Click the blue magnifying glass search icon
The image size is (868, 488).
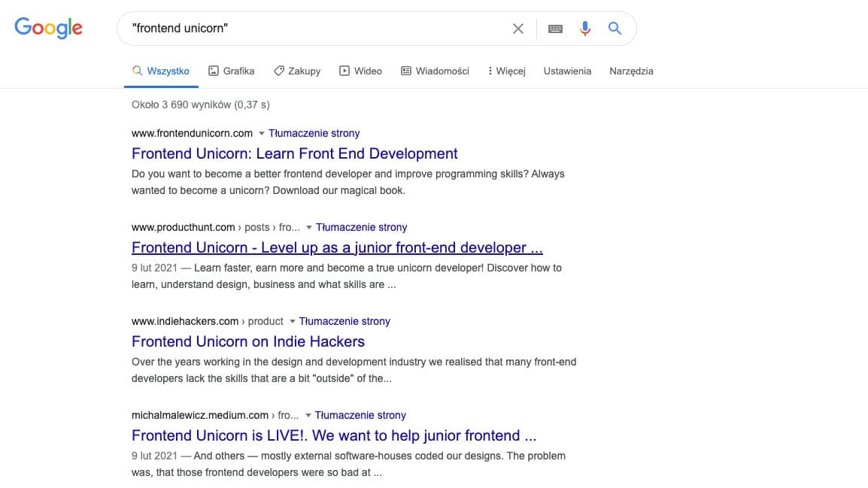(615, 29)
